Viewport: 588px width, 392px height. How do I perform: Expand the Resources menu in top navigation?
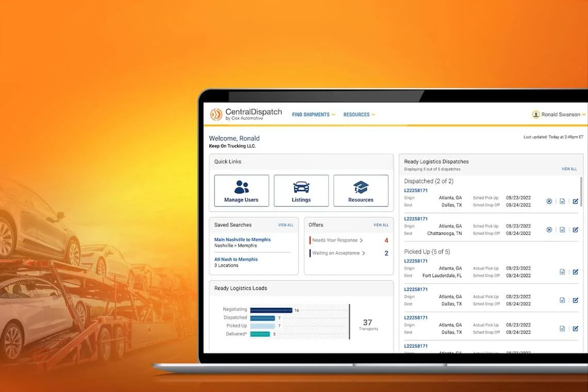click(x=360, y=115)
